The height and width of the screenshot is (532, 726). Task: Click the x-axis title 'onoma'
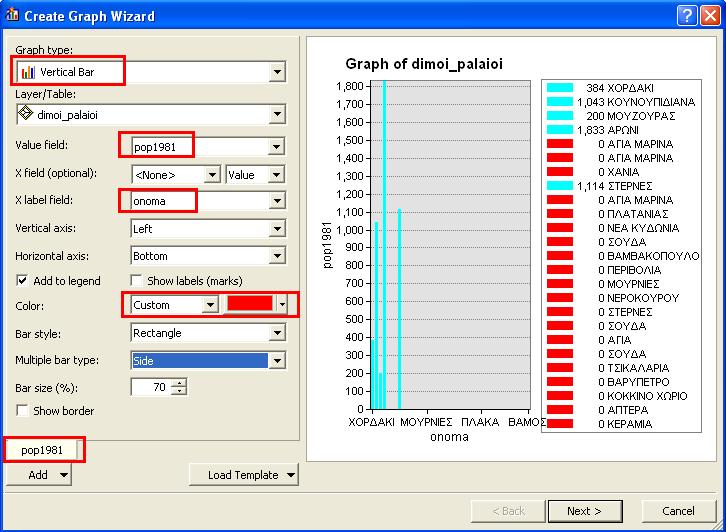[449, 437]
